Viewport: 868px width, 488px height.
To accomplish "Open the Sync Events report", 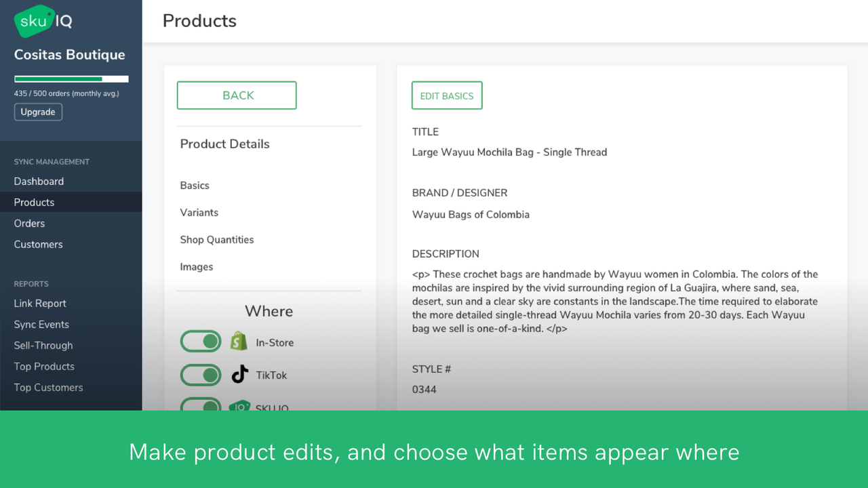I will pyautogui.click(x=41, y=324).
